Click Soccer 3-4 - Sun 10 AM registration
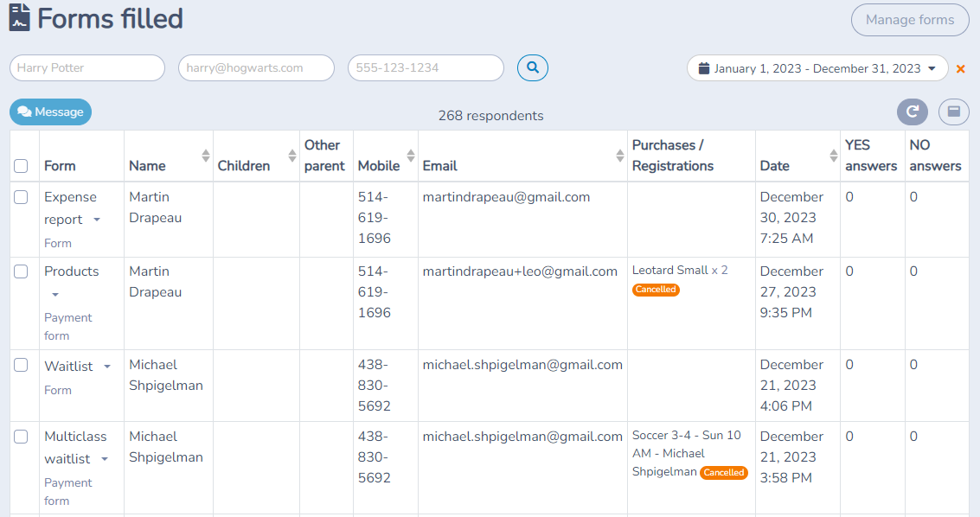The image size is (980, 517). [x=686, y=453]
